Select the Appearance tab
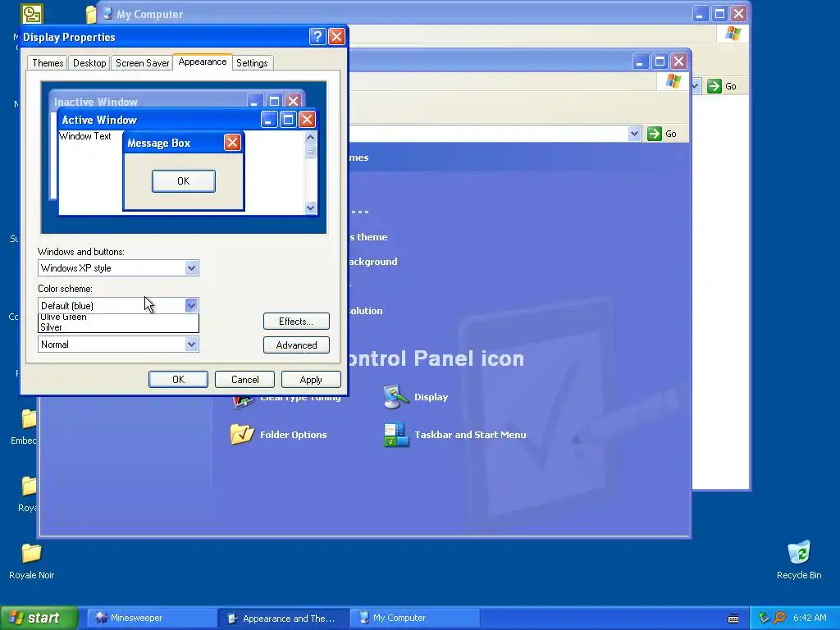 pyautogui.click(x=203, y=62)
